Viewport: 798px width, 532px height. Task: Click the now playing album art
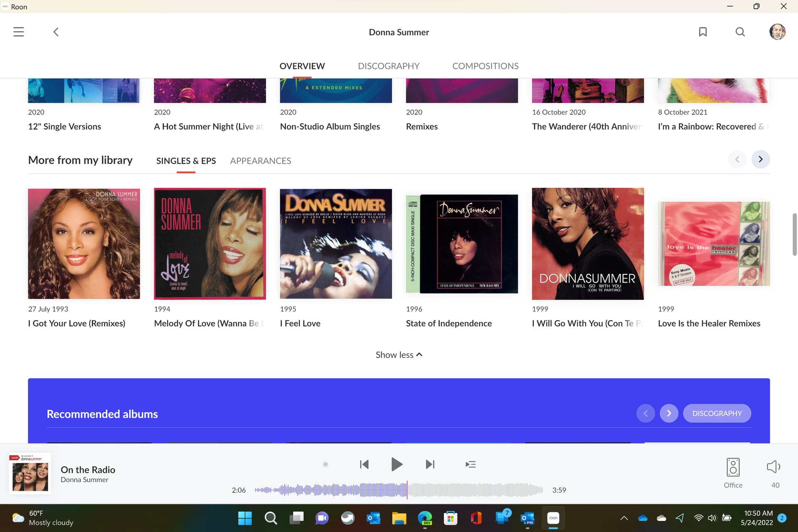[30, 473]
